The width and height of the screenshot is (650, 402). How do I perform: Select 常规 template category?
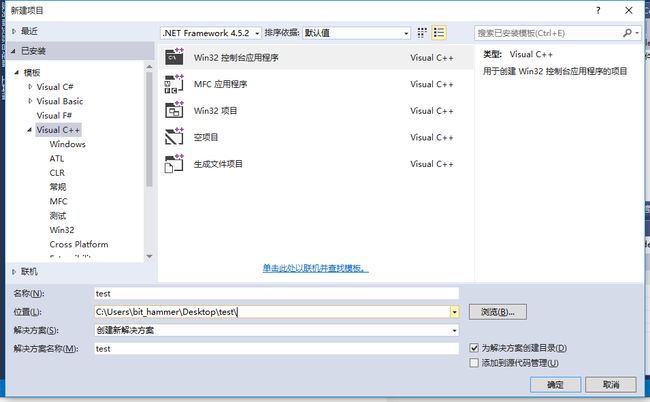pos(58,187)
